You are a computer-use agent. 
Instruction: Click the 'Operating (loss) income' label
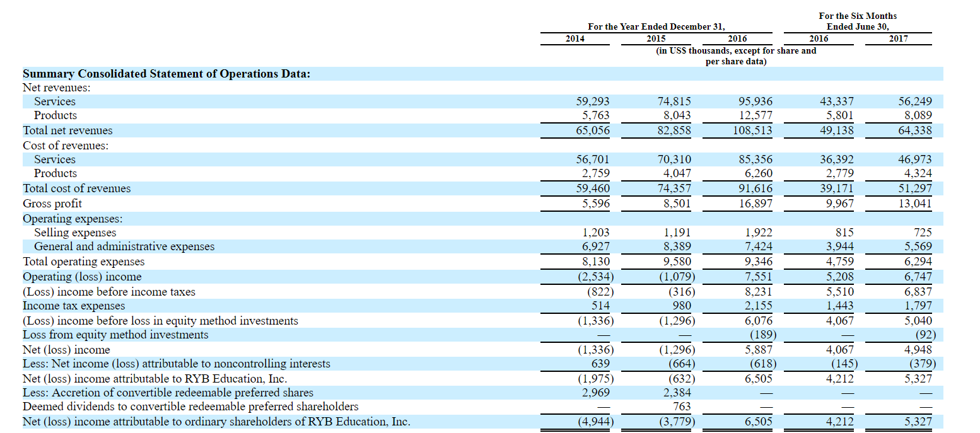[83, 277]
